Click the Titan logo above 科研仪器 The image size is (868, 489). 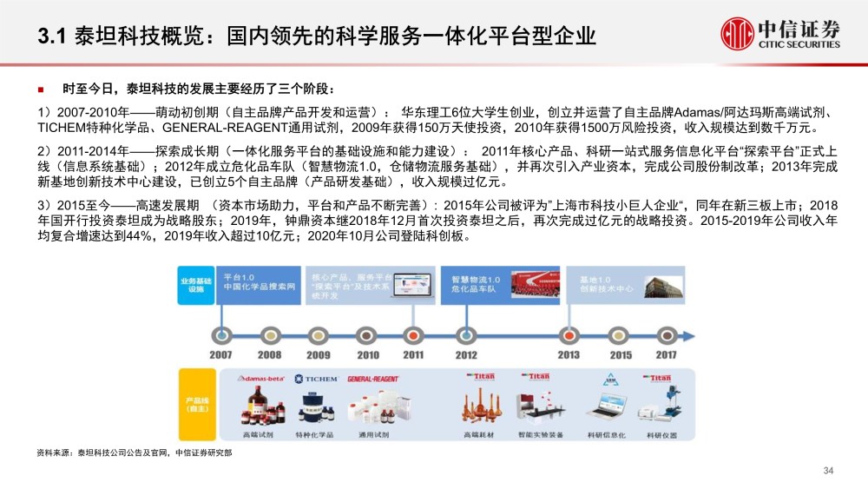[x=656, y=378]
